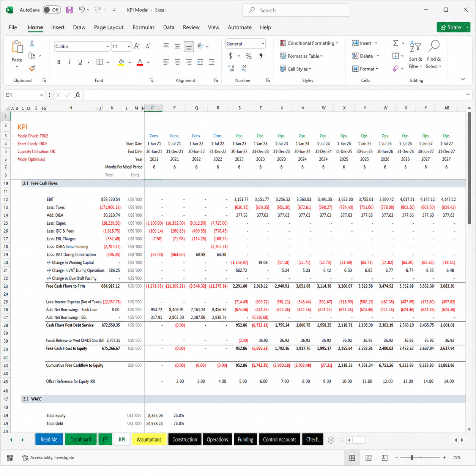Click the Undo arrow icon
Image resolution: width=476 pixels, height=476 pixels.
81,10
